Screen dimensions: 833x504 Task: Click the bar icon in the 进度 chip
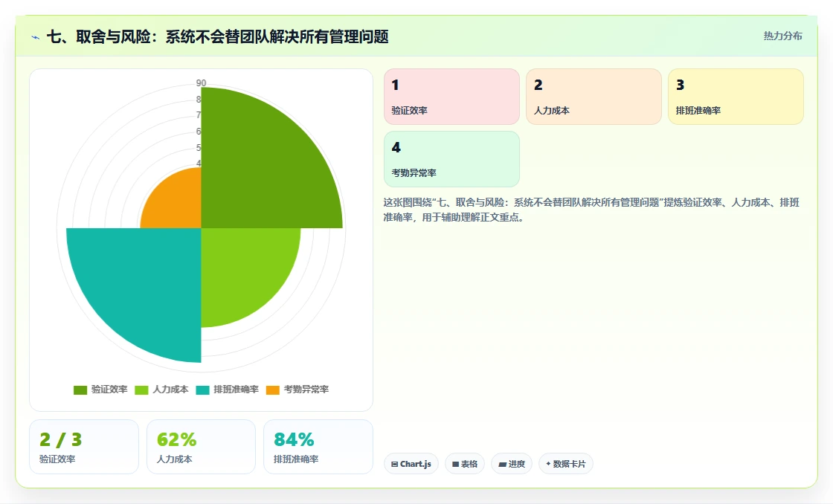[502, 464]
